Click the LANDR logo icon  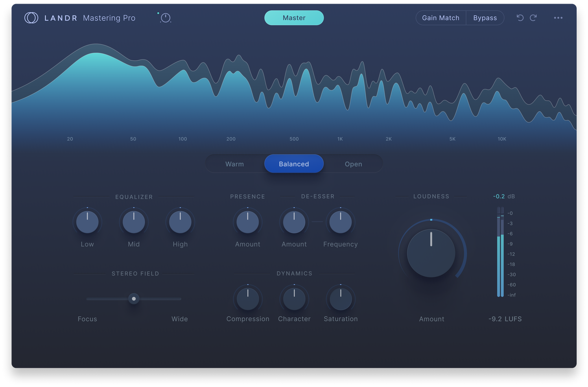[31, 18]
